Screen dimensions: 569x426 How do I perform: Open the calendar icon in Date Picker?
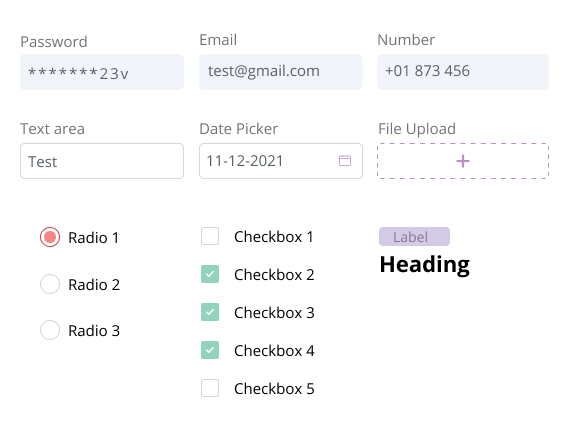[x=345, y=160]
